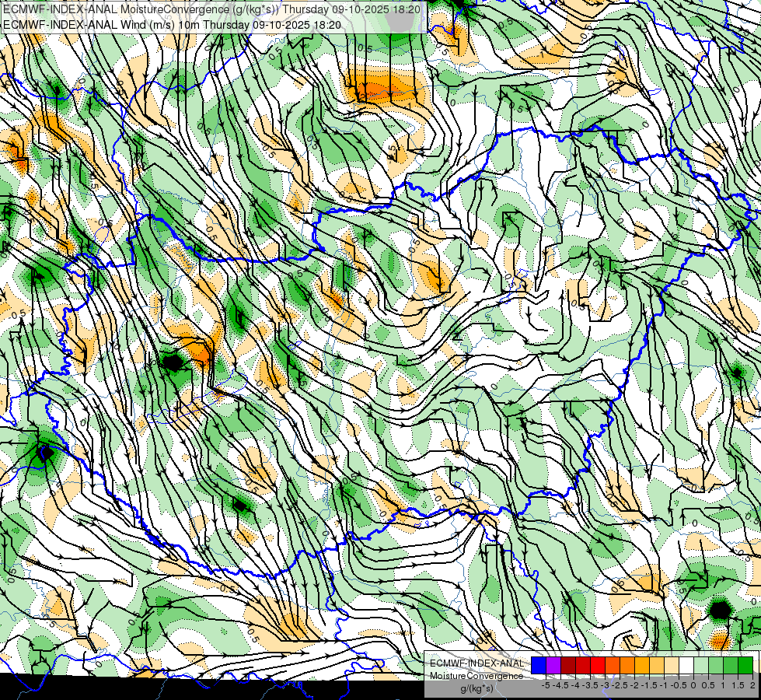Image resolution: width=761 pixels, height=700 pixels.
Task: Select the dark red swatch above -4.5
Action: pyautogui.click(x=568, y=665)
